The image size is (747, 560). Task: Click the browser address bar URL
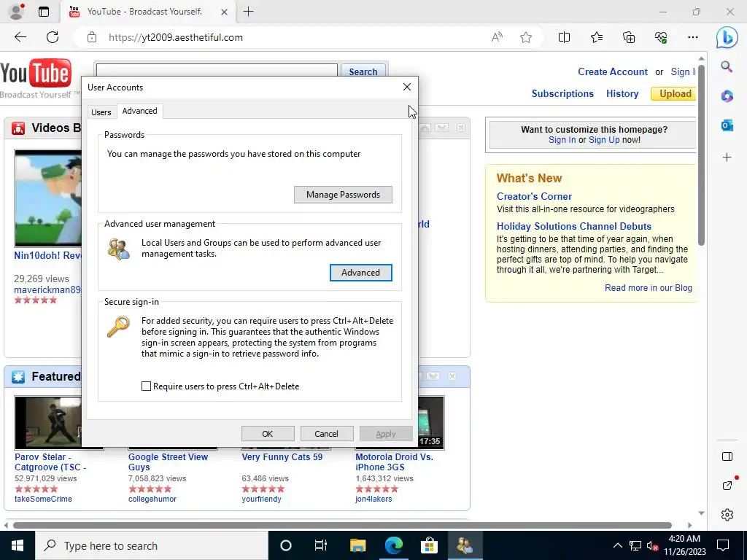[175, 38]
